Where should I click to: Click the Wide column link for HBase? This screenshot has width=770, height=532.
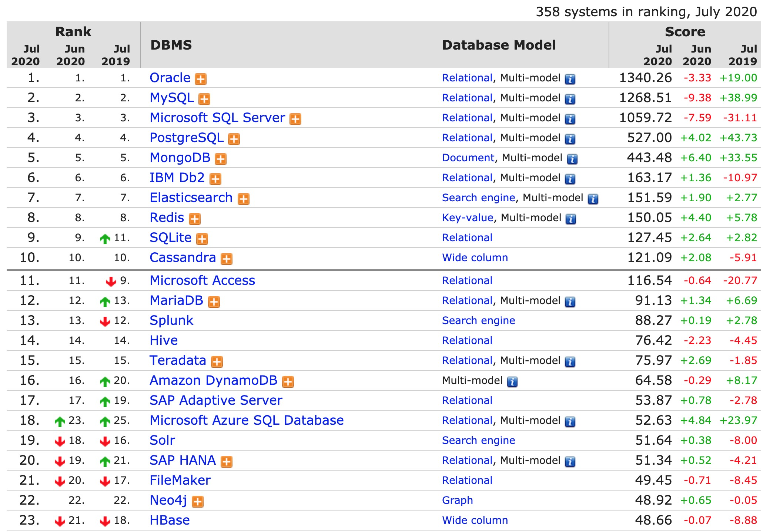475,520
